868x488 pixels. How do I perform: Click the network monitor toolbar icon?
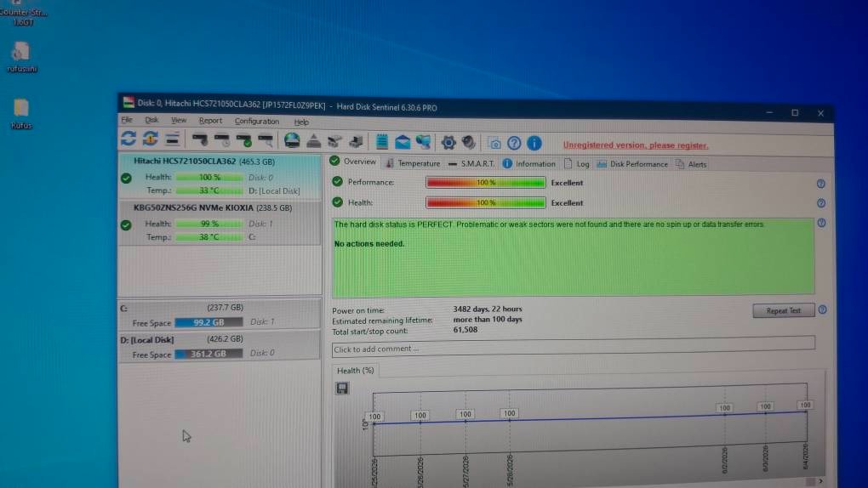click(x=424, y=142)
